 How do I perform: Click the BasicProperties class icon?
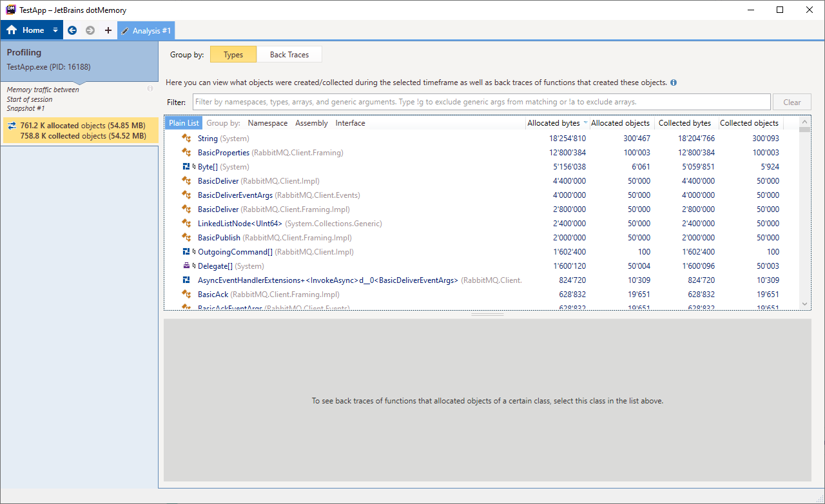click(186, 153)
